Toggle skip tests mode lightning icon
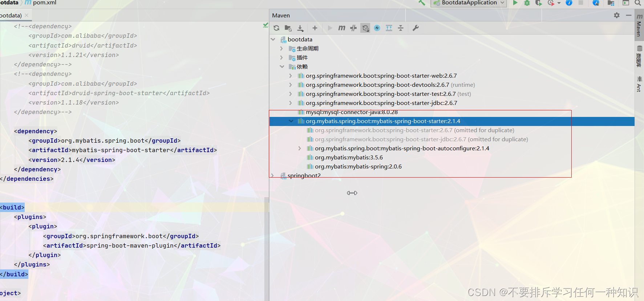The height and width of the screenshot is (301, 644). (x=377, y=28)
